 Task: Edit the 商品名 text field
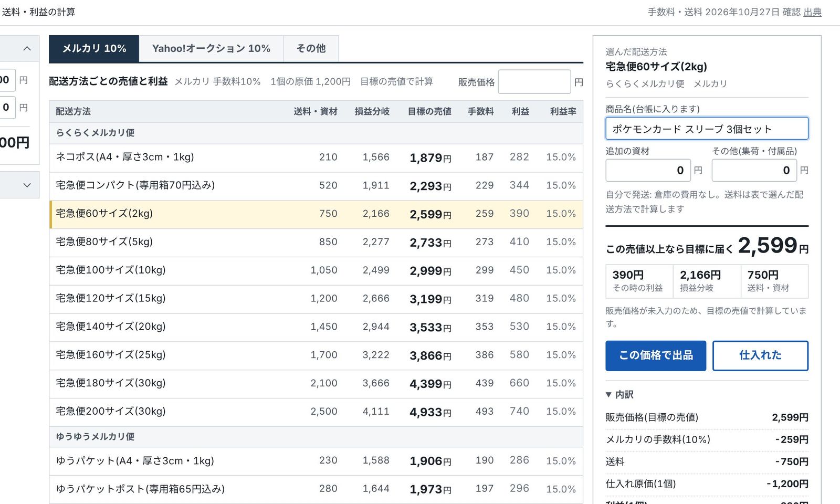[707, 129]
